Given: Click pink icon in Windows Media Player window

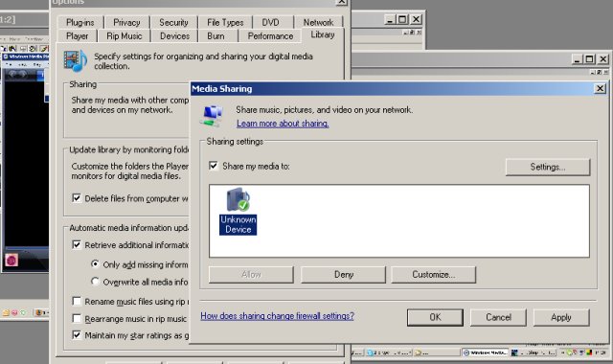Looking at the screenshot, I should [11, 260].
